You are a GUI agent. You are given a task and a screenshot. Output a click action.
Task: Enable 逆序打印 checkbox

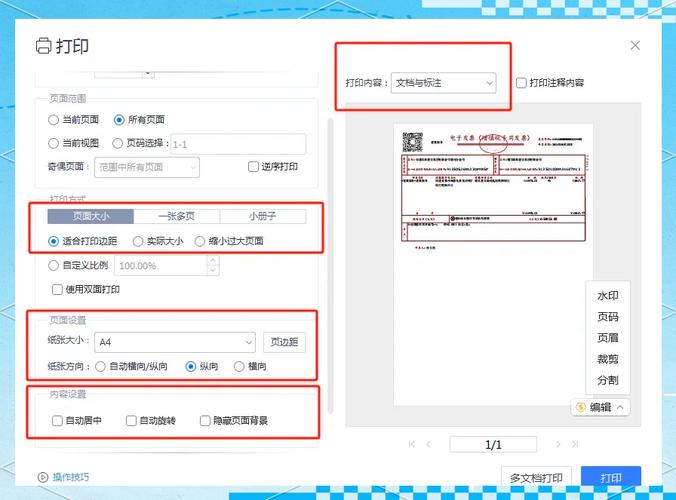click(254, 166)
